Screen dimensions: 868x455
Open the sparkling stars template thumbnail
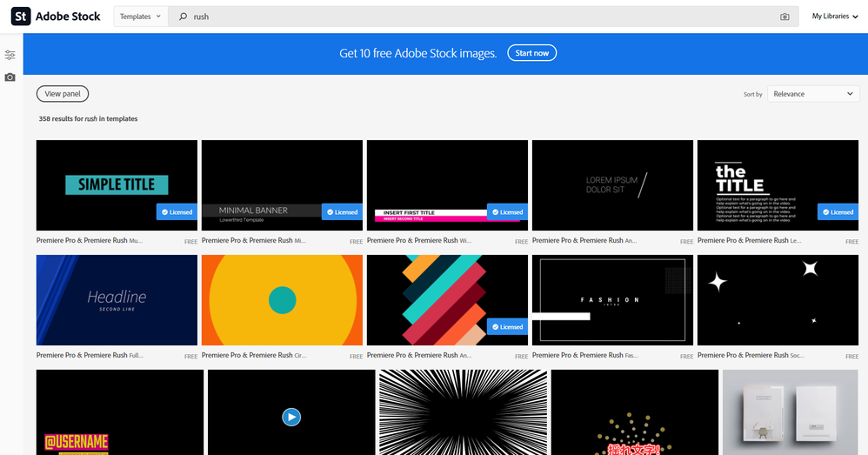point(778,300)
